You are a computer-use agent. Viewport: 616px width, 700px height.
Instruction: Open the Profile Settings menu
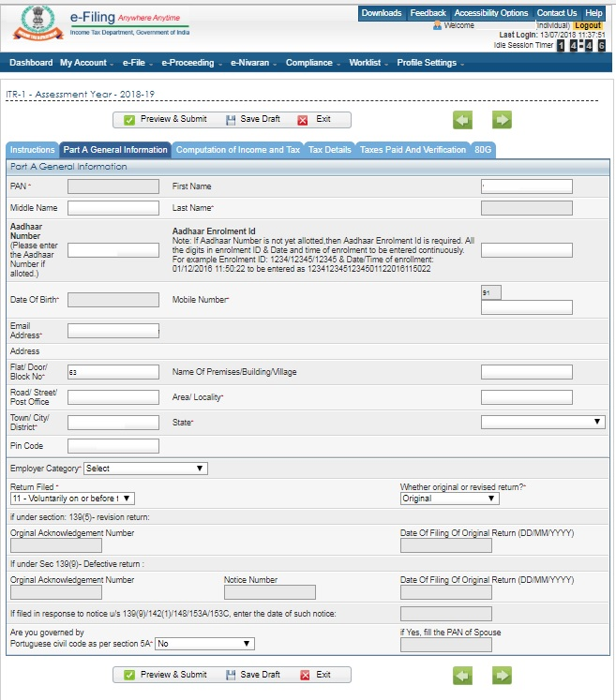coord(429,63)
